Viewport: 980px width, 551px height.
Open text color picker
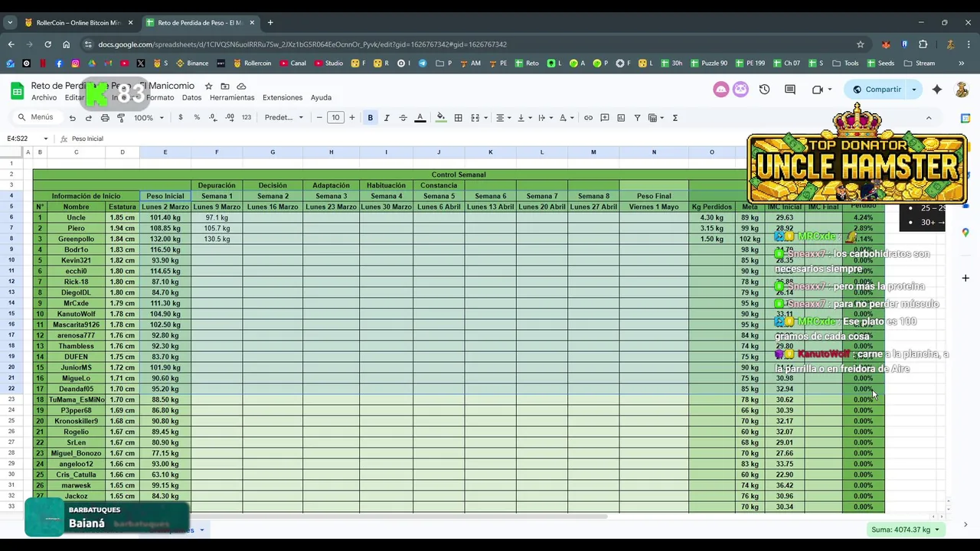(x=420, y=118)
